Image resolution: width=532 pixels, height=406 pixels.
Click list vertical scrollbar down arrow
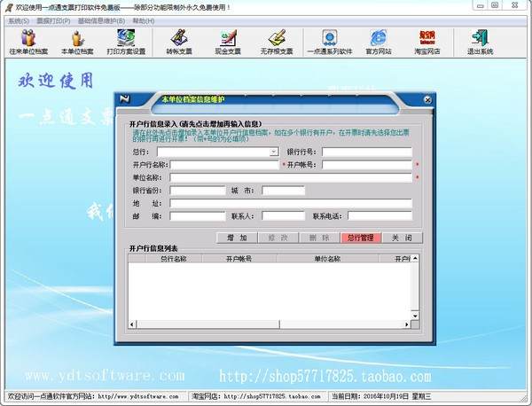415,316
